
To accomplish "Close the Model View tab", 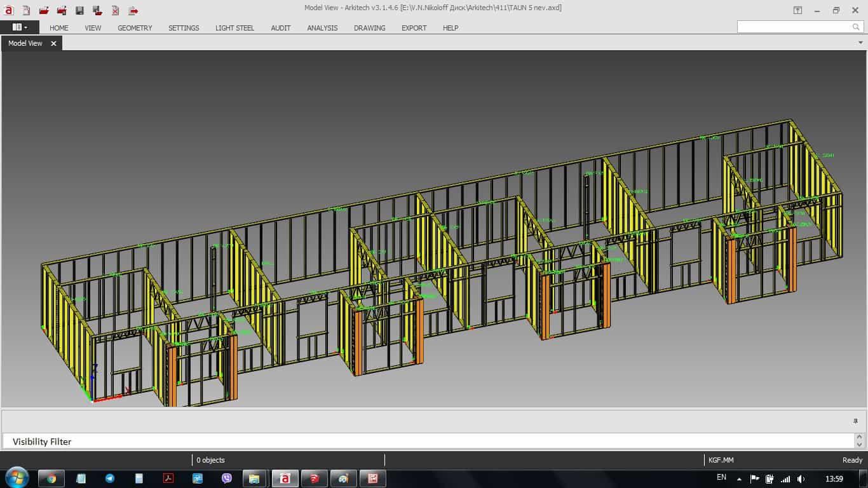I will 53,43.
